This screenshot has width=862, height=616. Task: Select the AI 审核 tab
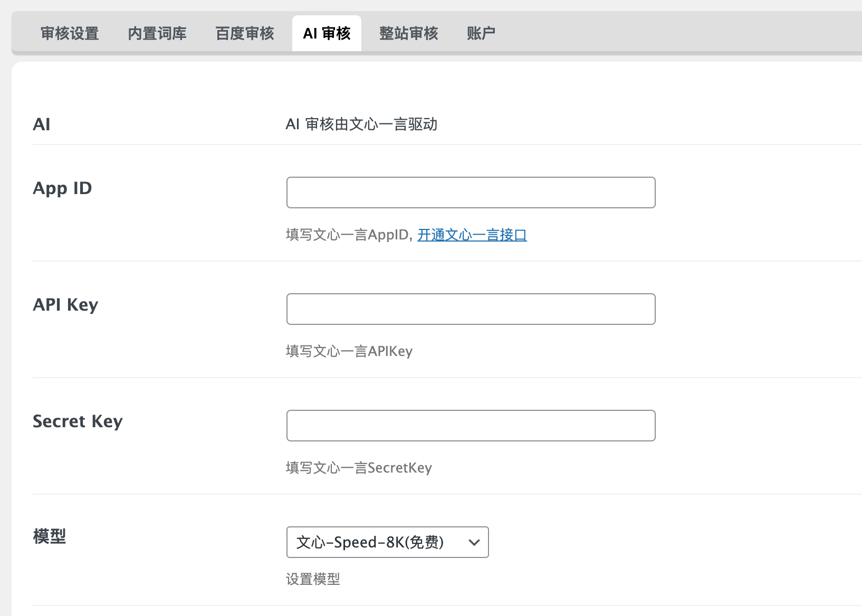point(327,33)
